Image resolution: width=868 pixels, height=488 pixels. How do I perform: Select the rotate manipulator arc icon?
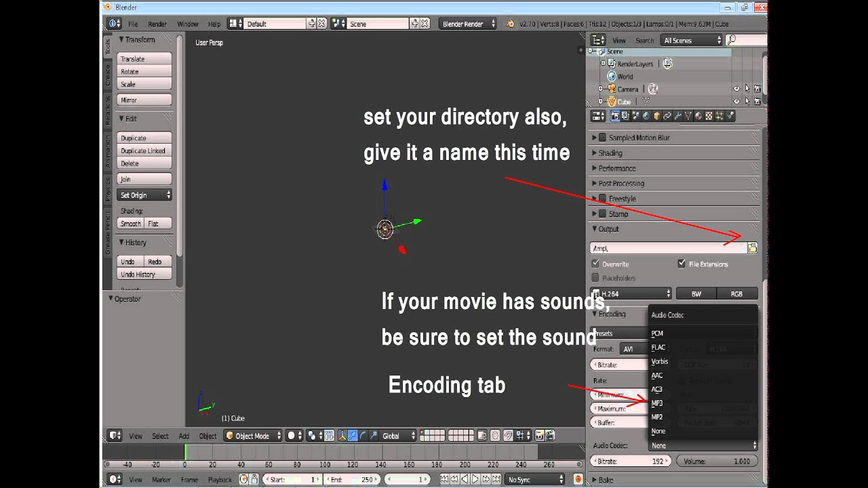(x=363, y=436)
